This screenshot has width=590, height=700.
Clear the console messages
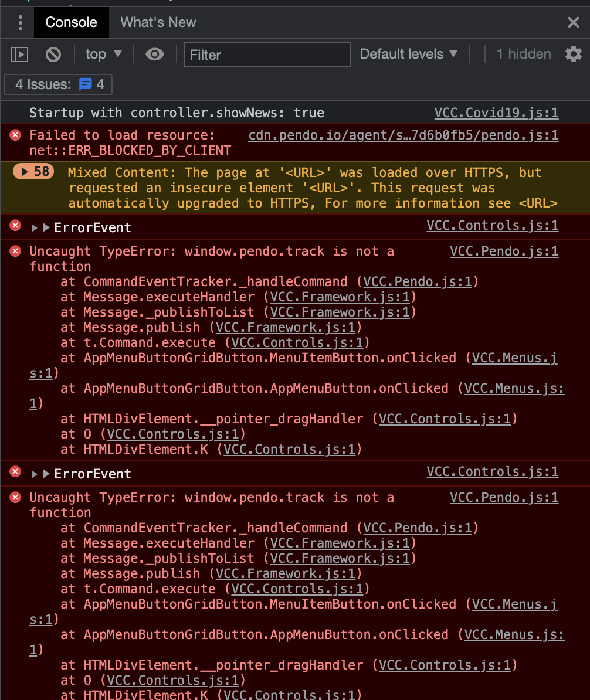point(53,54)
